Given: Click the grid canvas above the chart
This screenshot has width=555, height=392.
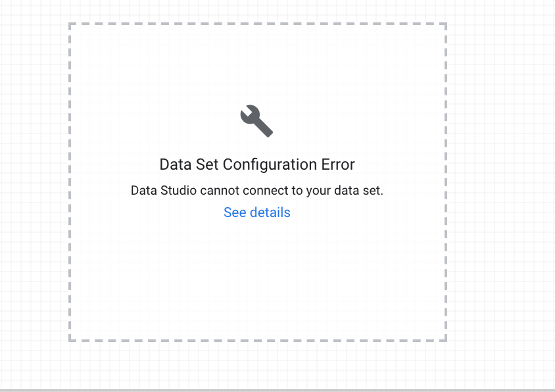Looking at the screenshot, I should 256,11.
